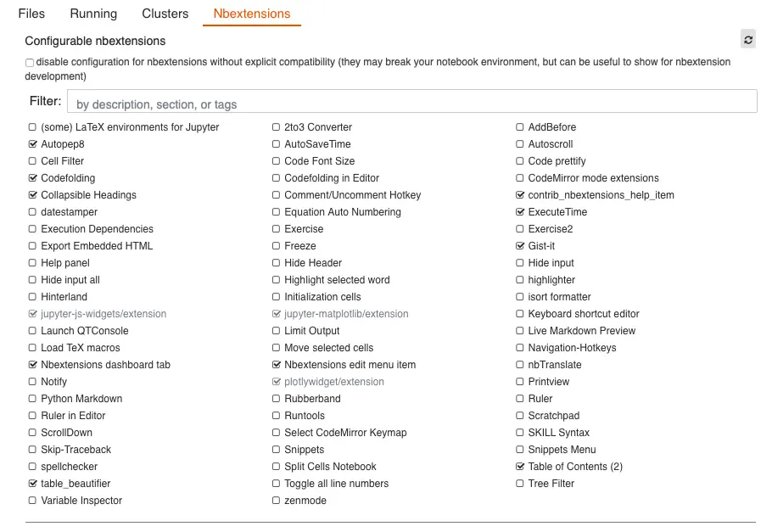The width and height of the screenshot is (772, 532).
Task: Click the refresh nbextensions list icon
Action: [747, 40]
